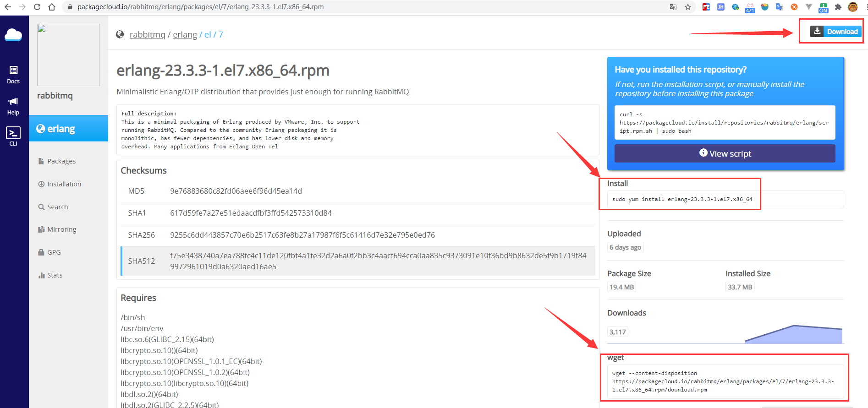Open the Google Translate extension
Screen dimensions: 868x408
(x=780, y=7)
